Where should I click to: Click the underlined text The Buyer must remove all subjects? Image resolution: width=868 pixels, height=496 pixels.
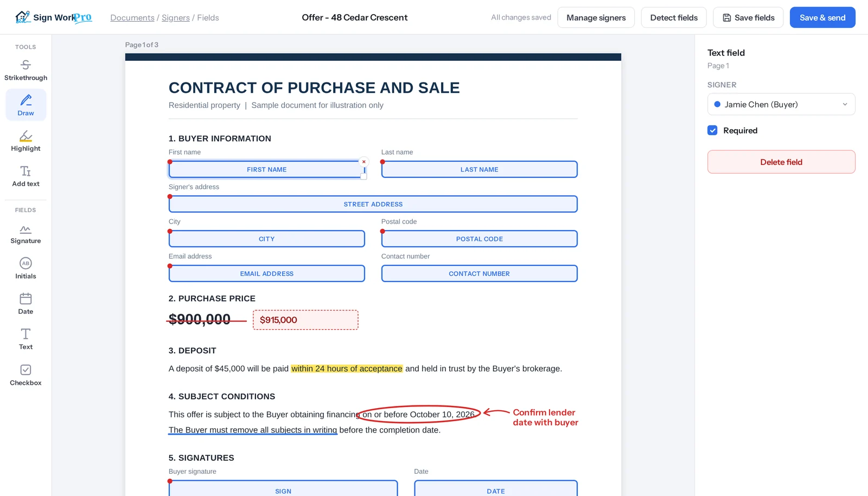[253, 430]
